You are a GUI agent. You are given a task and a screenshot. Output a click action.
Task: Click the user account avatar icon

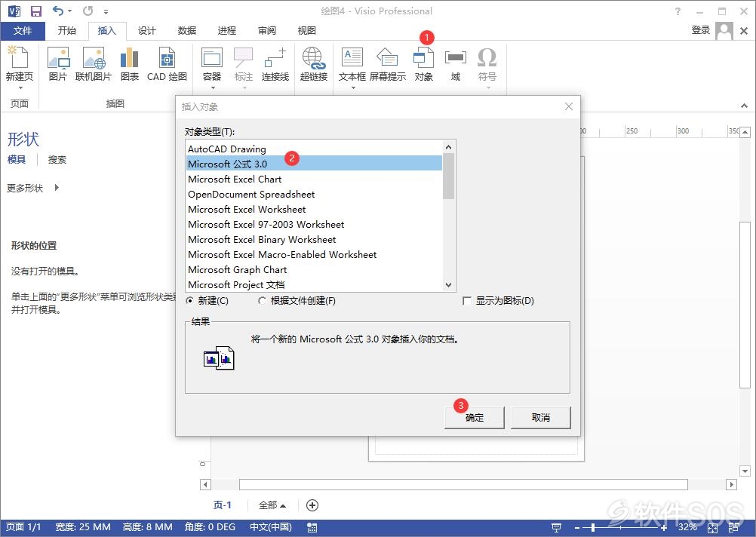(x=724, y=30)
